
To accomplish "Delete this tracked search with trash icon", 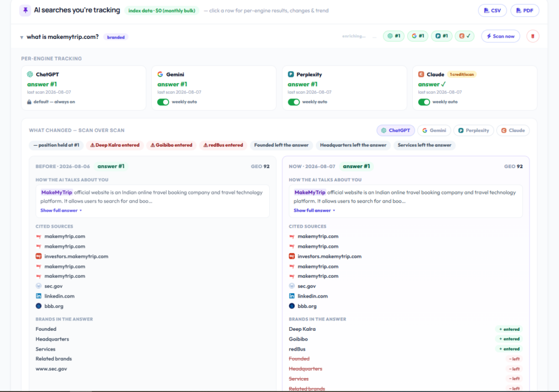I will 533,36.
